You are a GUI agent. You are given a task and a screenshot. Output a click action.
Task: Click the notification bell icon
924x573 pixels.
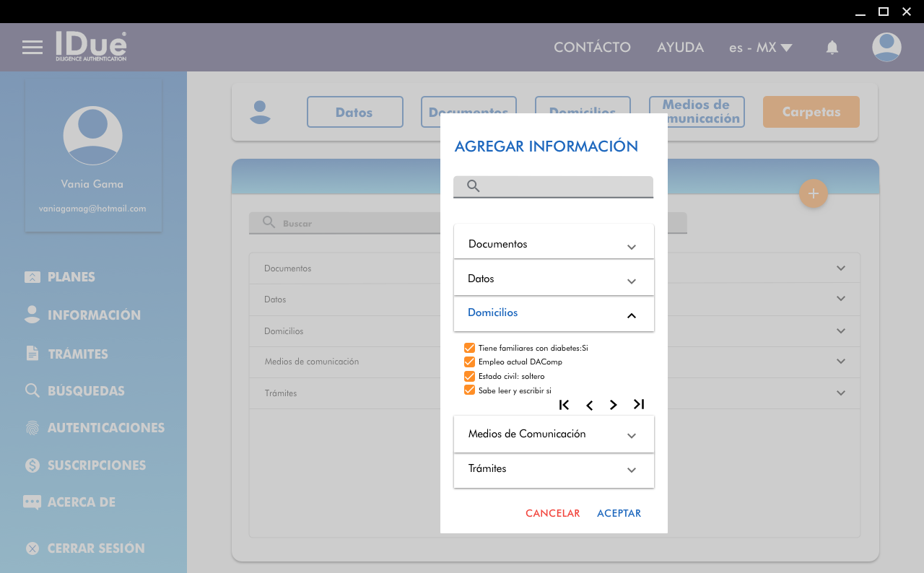(832, 48)
